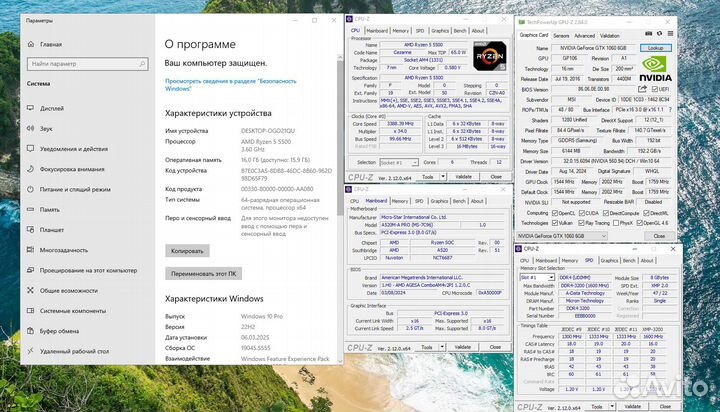720x412 pixels.
Task: Click app icon of CPU-Z SPD window title bar
Action: [x=519, y=248]
